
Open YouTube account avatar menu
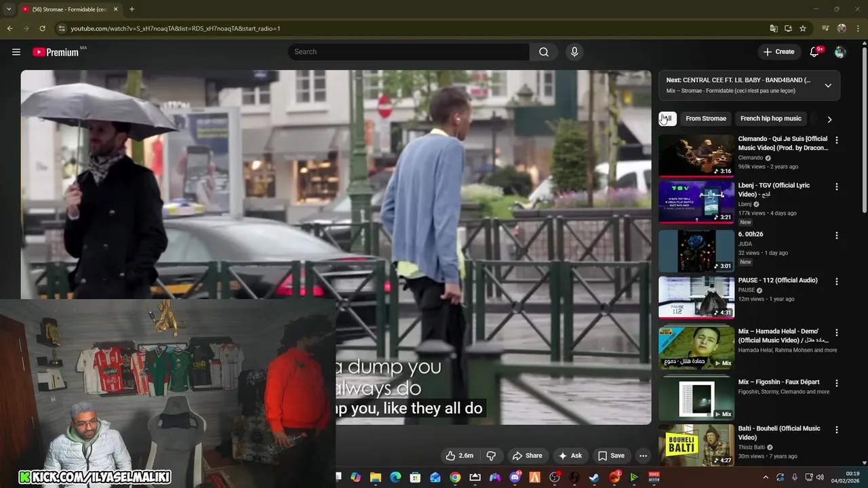click(840, 52)
